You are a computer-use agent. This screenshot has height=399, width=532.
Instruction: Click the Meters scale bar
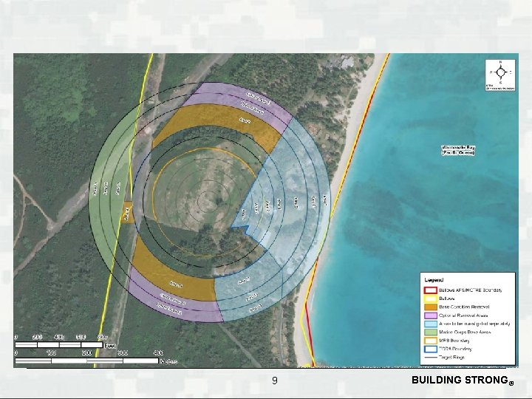coord(87,361)
